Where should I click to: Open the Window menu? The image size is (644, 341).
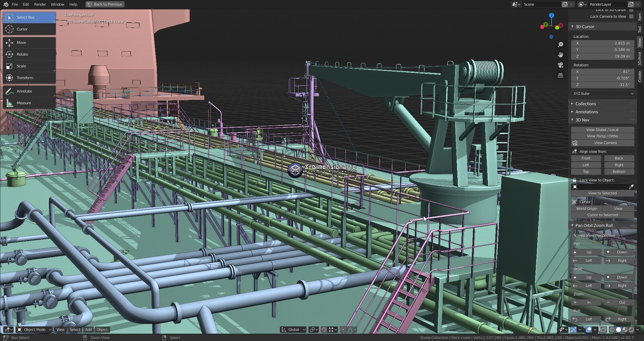[58, 4]
